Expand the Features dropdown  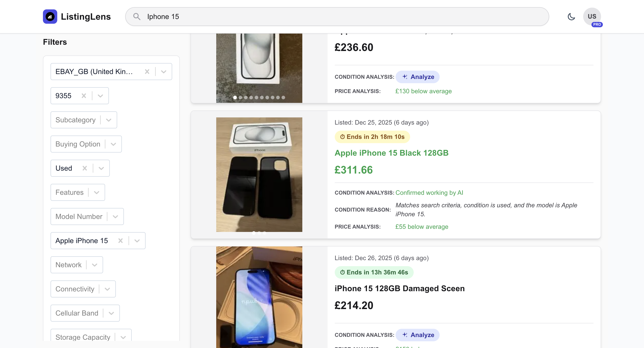pyautogui.click(x=97, y=192)
